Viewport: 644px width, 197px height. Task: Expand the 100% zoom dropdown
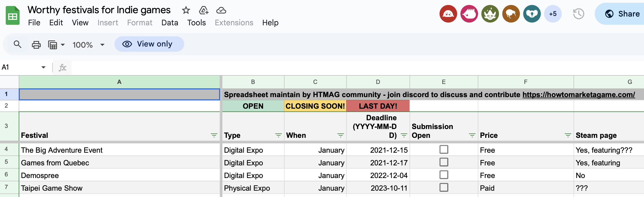pos(102,45)
